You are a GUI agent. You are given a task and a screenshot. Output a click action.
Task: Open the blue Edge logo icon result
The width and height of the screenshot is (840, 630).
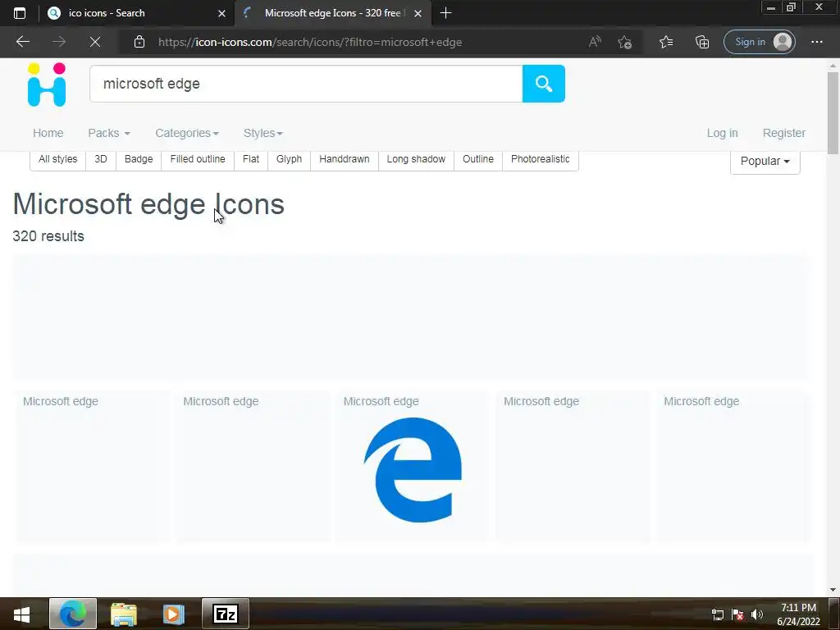[x=413, y=470]
